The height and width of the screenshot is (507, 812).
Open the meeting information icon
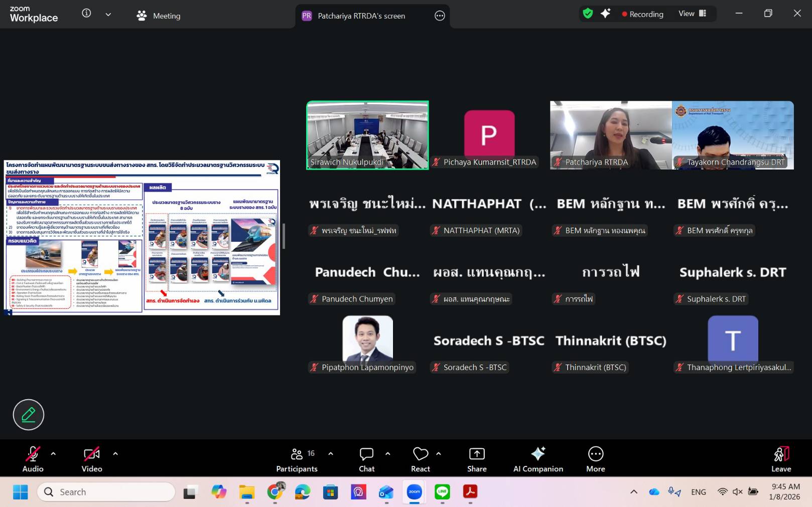point(86,14)
